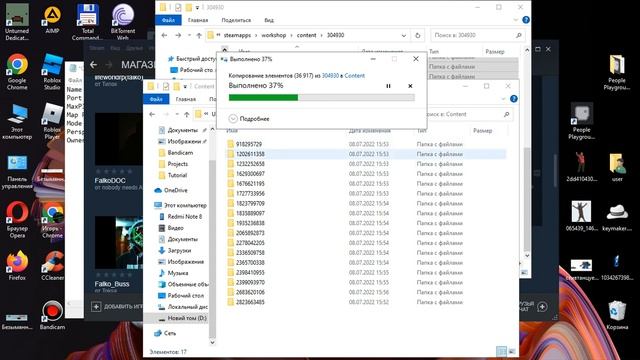
Task: Open quick access toolbar dropdown in 304930 title bar
Action: coord(198,7)
